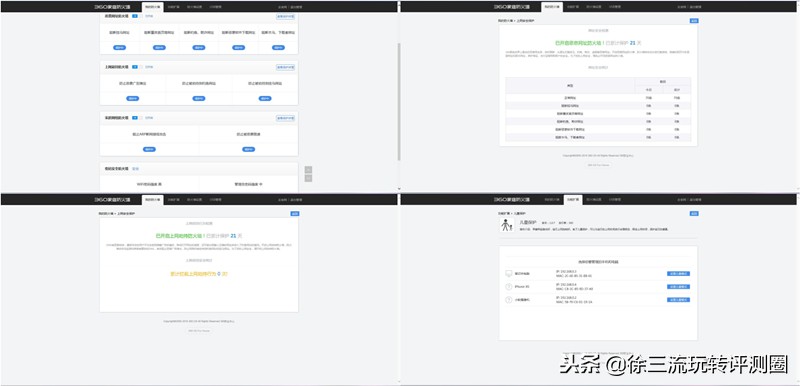Open the view-details button of the first firewall section
800x386 pixels.
click(x=285, y=16)
